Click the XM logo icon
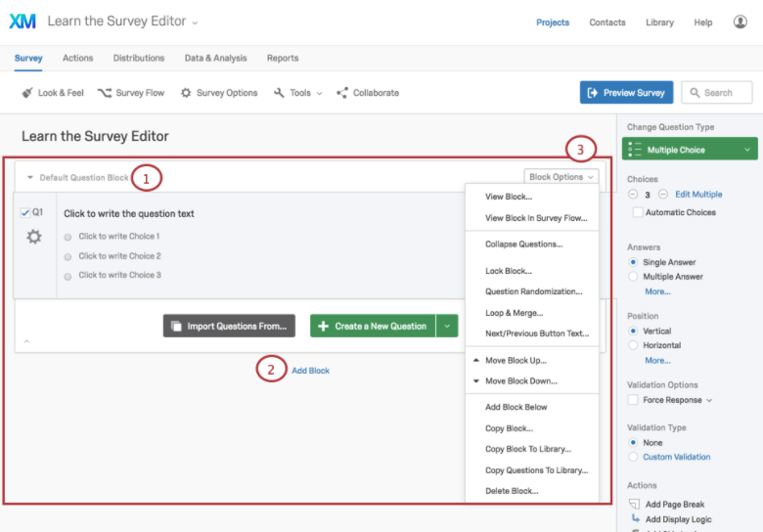Viewport: 763px width, 532px height. coord(22,22)
